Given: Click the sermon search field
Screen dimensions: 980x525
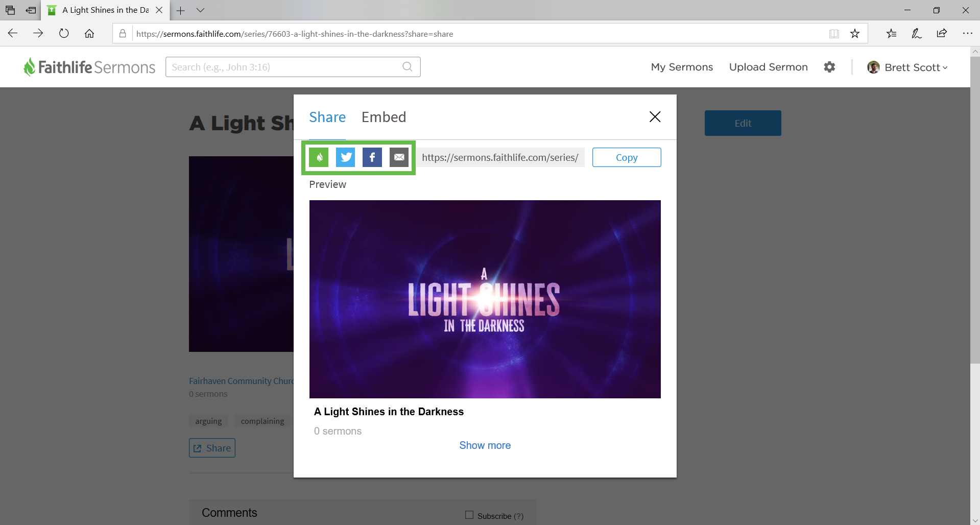Looking at the screenshot, I should [x=286, y=67].
